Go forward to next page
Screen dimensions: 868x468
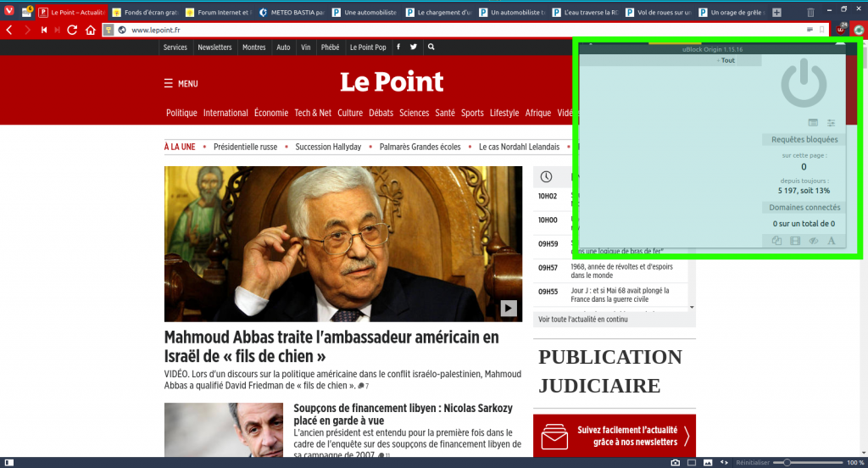(26, 30)
